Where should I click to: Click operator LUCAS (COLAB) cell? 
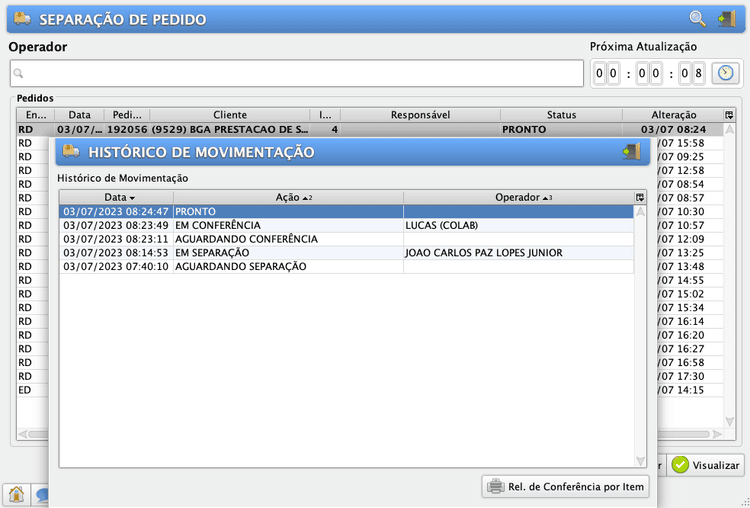pos(518,225)
